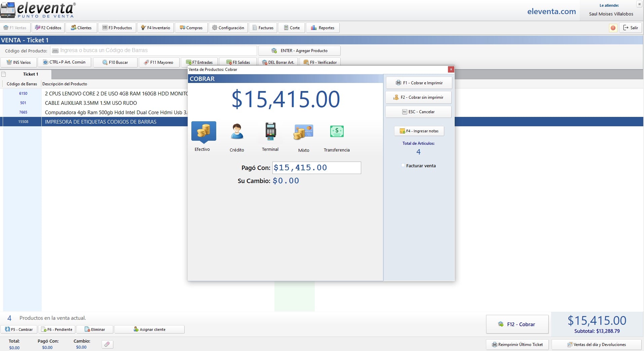
Task: Enable the Facturar venta checkbox
Action: point(403,165)
